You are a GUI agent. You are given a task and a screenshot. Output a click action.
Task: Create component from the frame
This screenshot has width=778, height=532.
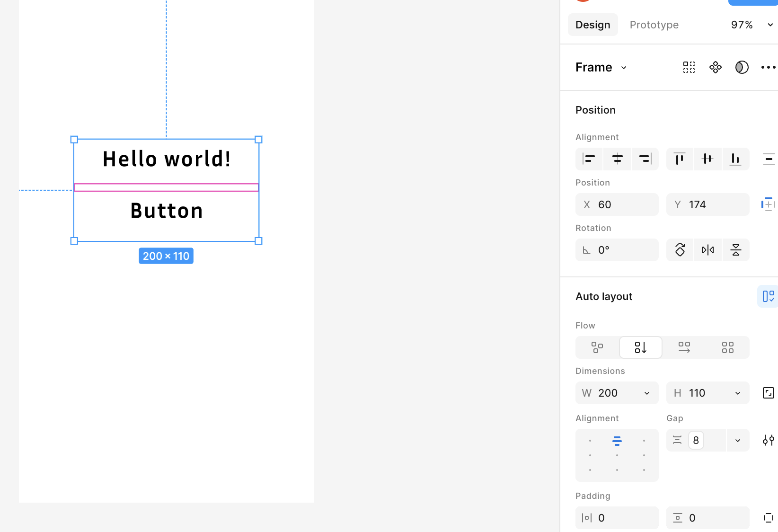(716, 67)
